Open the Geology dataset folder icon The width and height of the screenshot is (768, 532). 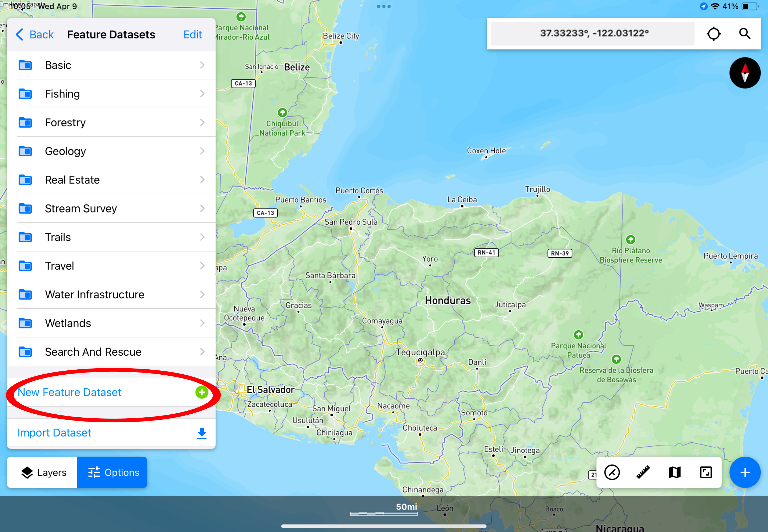click(25, 151)
